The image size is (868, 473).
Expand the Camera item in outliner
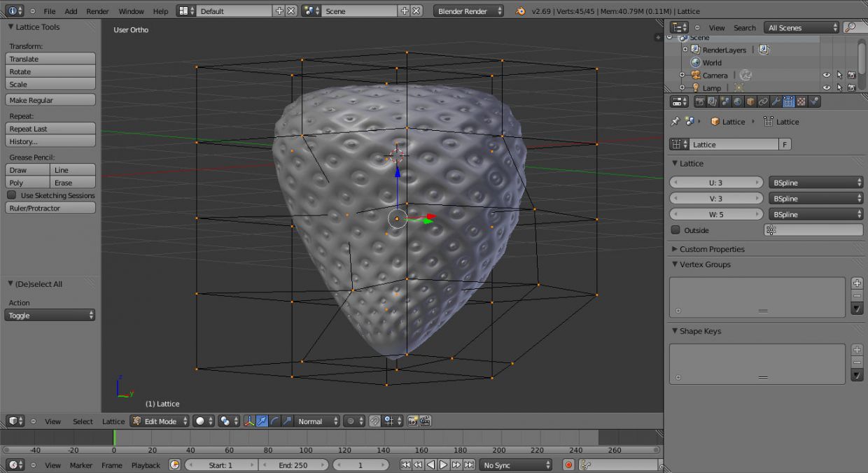click(x=682, y=76)
